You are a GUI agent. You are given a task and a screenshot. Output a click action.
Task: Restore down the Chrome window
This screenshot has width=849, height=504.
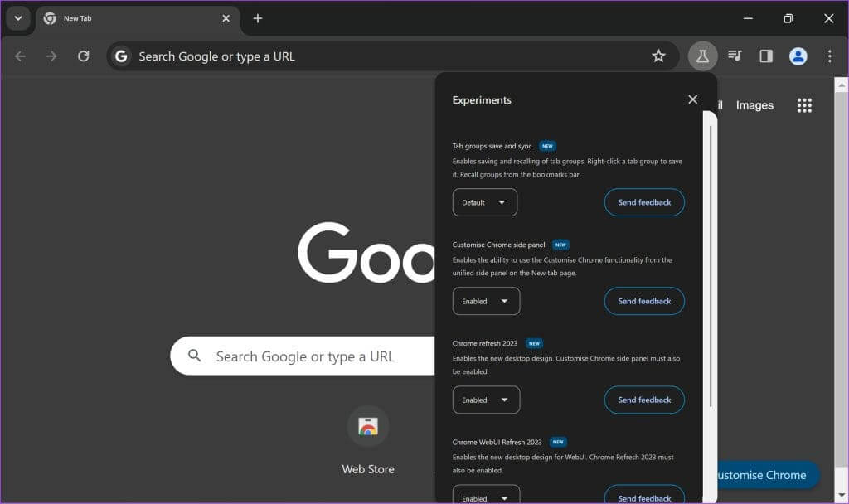(788, 18)
